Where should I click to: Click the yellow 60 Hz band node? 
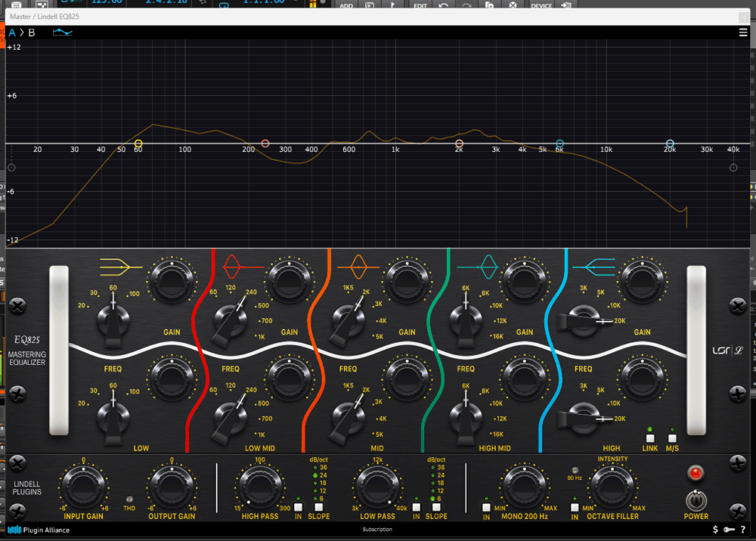138,144
